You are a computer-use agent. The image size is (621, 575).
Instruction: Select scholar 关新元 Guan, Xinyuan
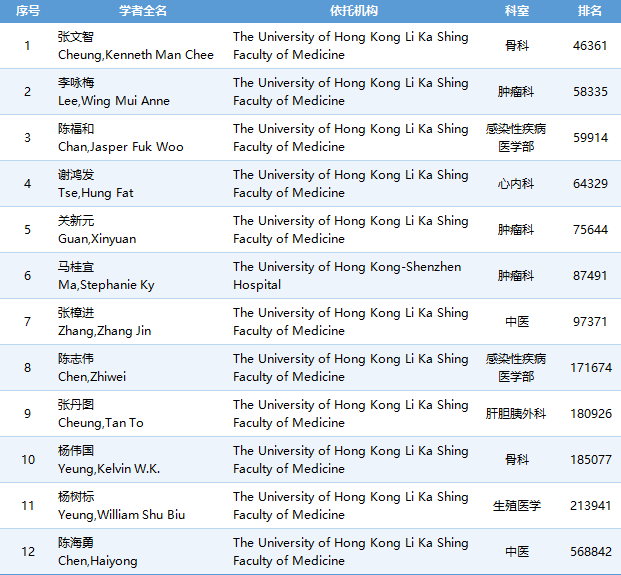[x=76, y=221]
